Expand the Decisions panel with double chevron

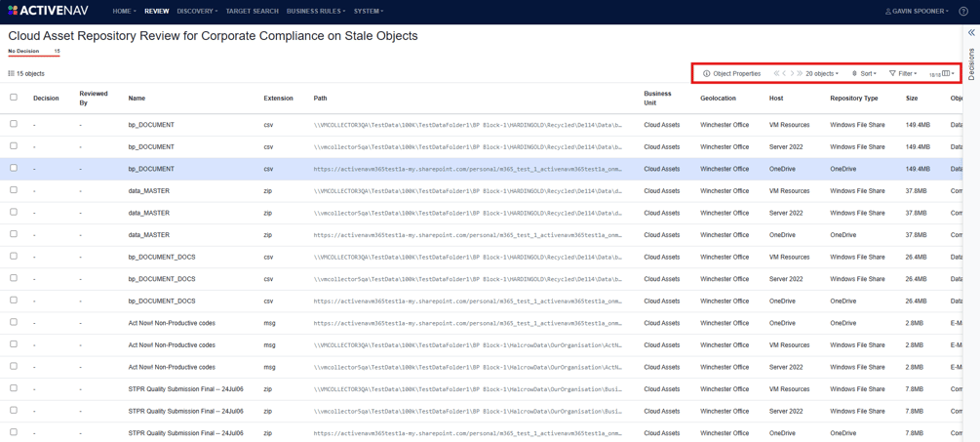[x=970, y=32]
